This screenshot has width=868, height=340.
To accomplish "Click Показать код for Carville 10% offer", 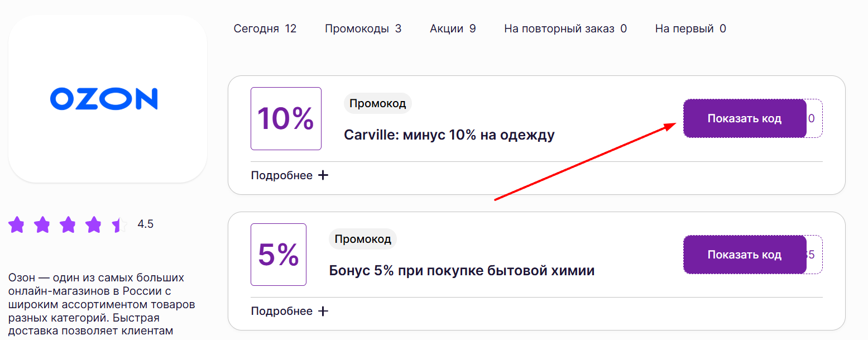I will 745,118.
